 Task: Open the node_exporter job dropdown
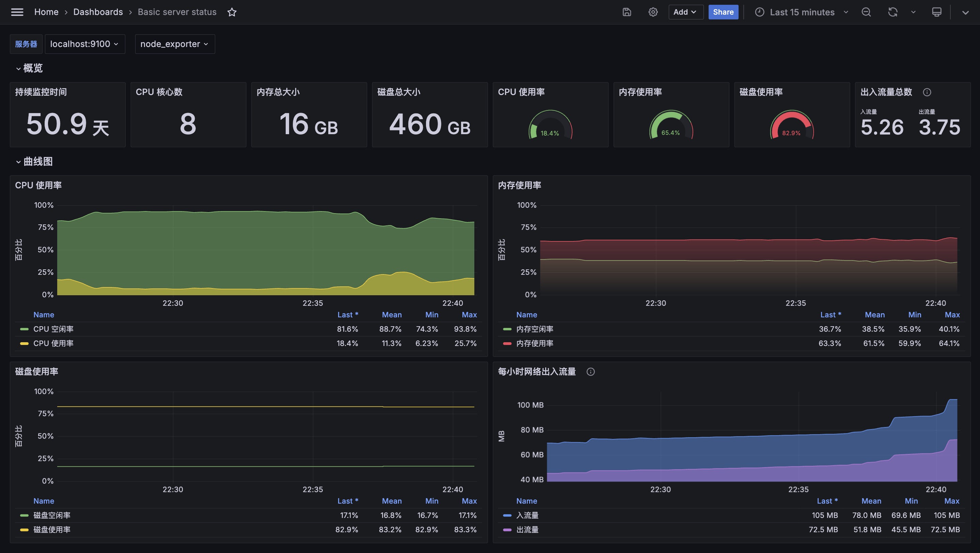point(175,44)
